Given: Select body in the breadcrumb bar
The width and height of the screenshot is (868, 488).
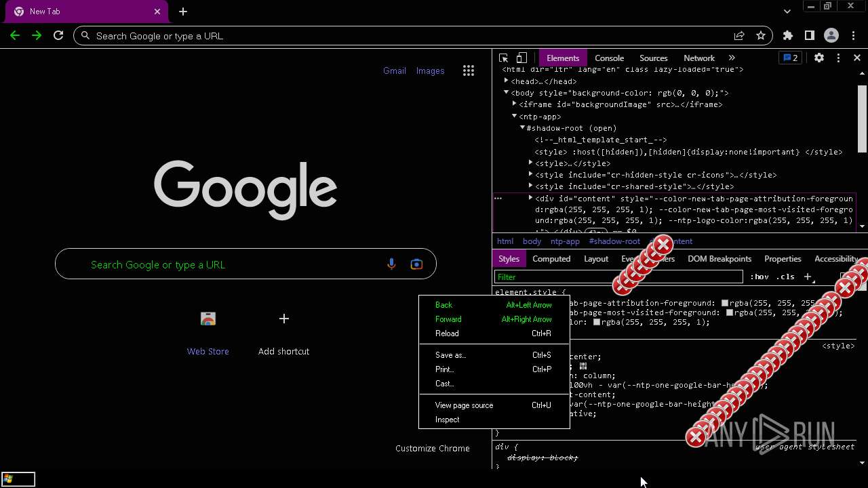Looking at the screenshot, I should 532,241.
